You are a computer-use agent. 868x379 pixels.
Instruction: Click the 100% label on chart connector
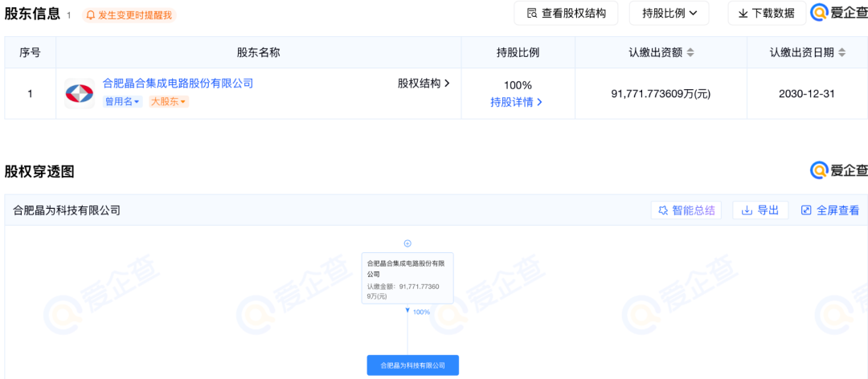click(x=421, y=312)
